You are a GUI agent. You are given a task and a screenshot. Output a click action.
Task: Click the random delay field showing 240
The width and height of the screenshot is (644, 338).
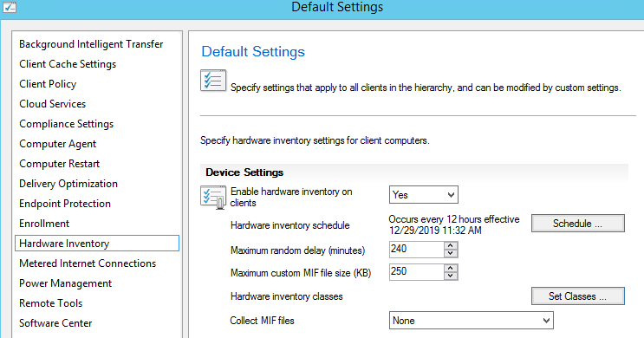coord(416,250)
